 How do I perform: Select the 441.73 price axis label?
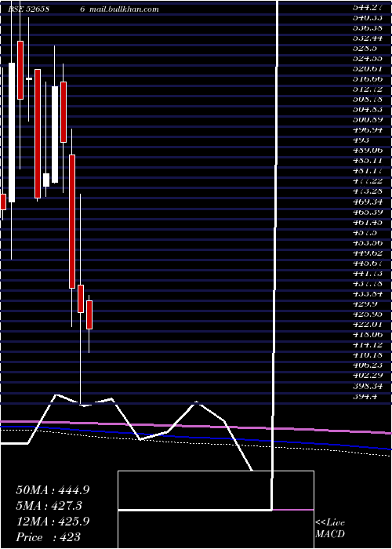pyautogui.click(x=367, y=273)
